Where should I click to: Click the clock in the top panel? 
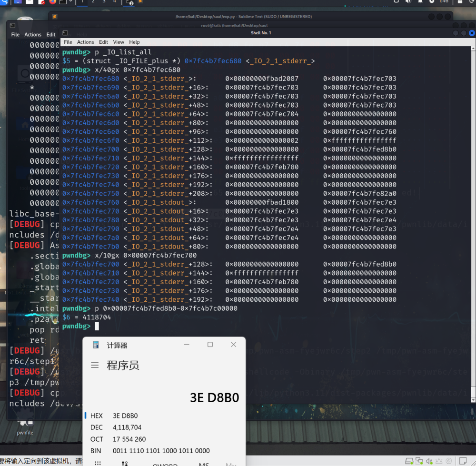[x=444, y=1]
